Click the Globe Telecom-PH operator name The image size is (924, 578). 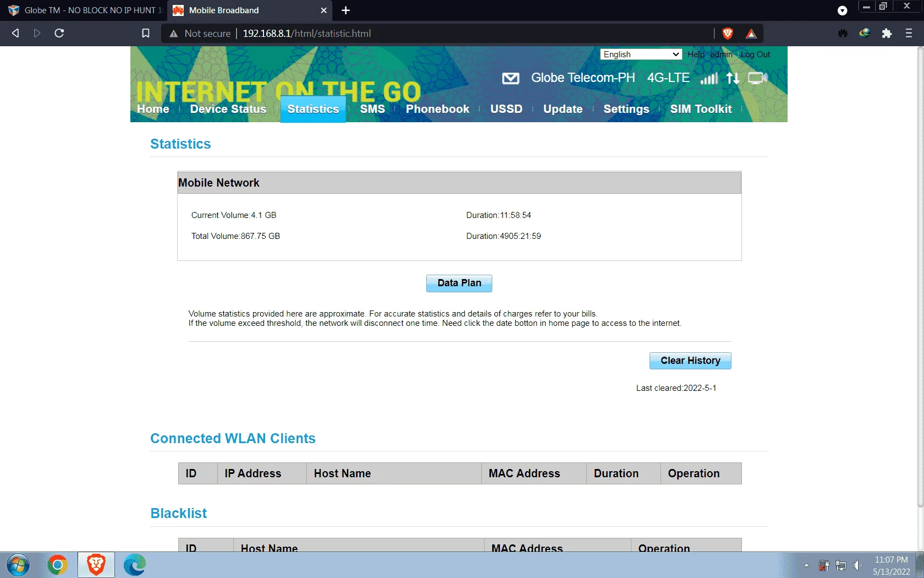[x=583, y=78]
